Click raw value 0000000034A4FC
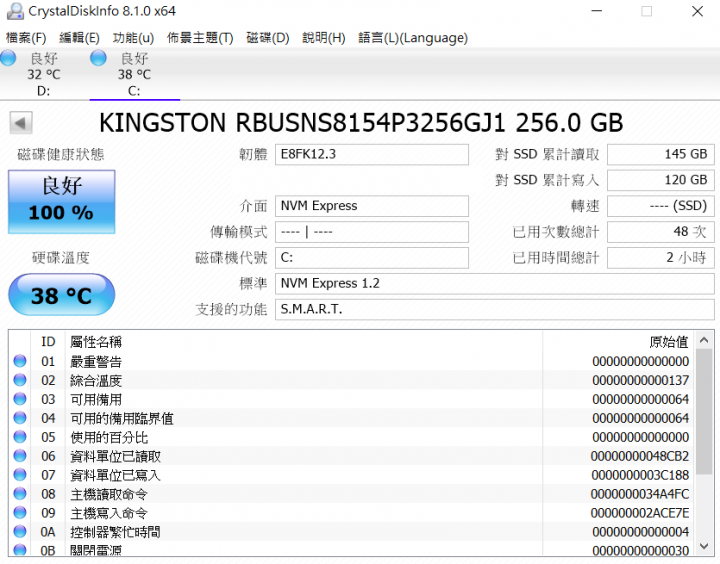 pyautogui.click(x=640, y=494)
